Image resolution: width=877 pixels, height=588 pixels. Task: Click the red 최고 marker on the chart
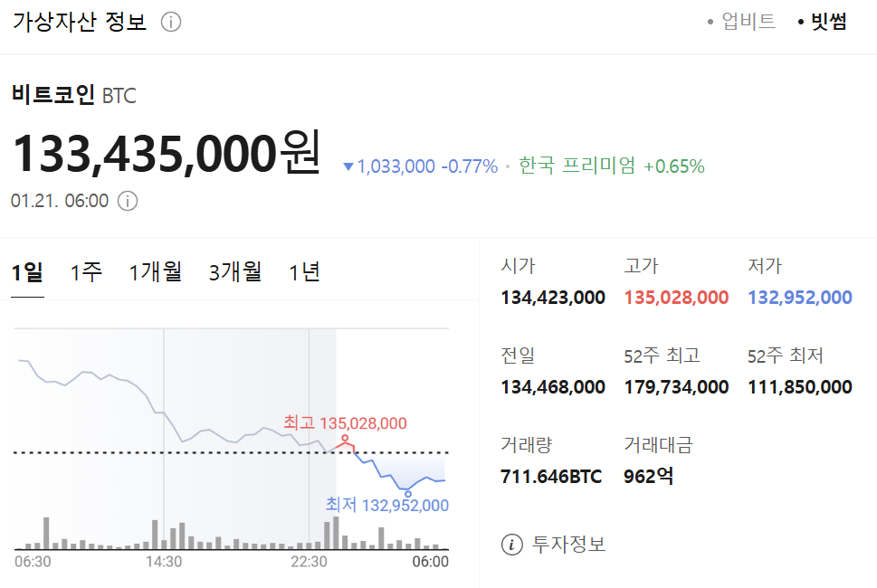click(343, 441)
